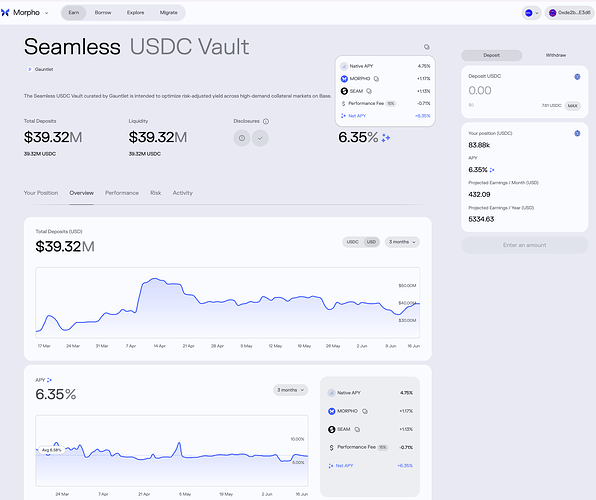This screenshot has width=596, height=500.
Task: Open the Activity tab
Action: tap(182, 193)
